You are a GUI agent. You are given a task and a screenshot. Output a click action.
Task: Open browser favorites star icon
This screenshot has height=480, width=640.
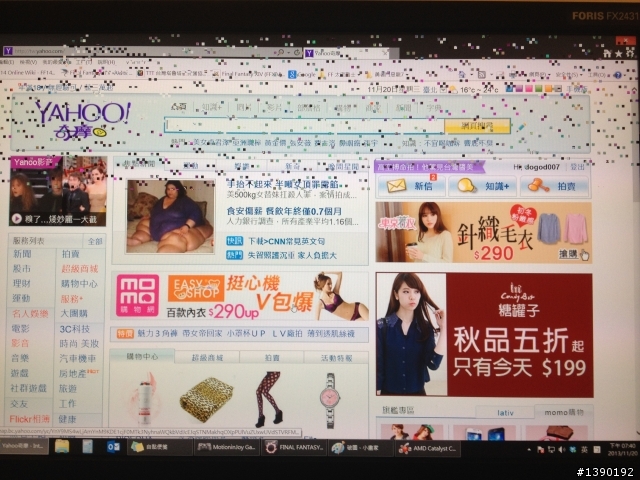click(x=619, y=53)
